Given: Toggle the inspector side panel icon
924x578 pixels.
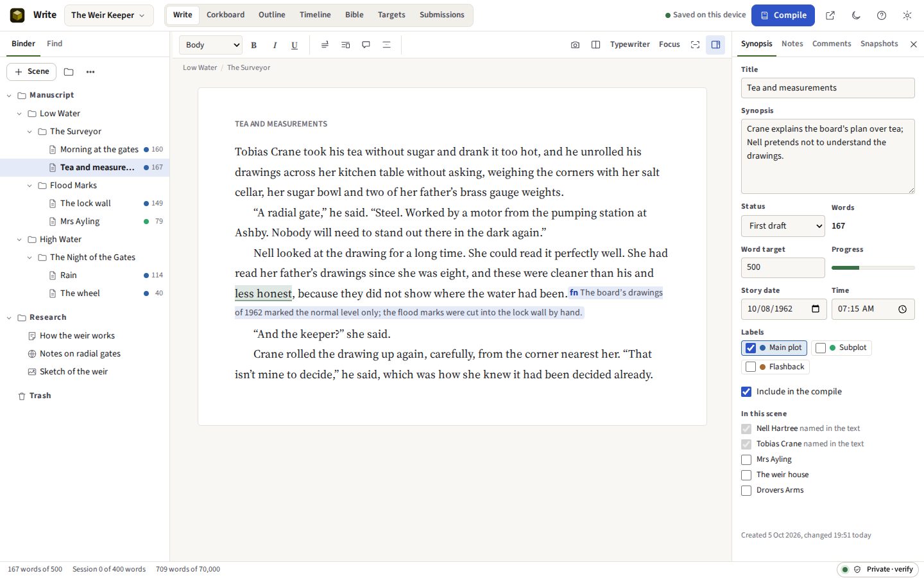Looking at the screenshot, I should coord(715,45).
